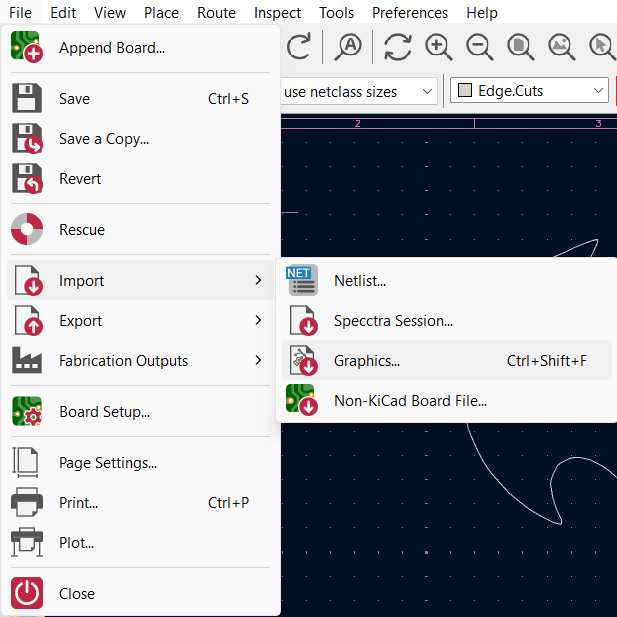Click the Zoom In toolbar icon
Viewport: 617px width, 617px height.
(x=439, y=47)
